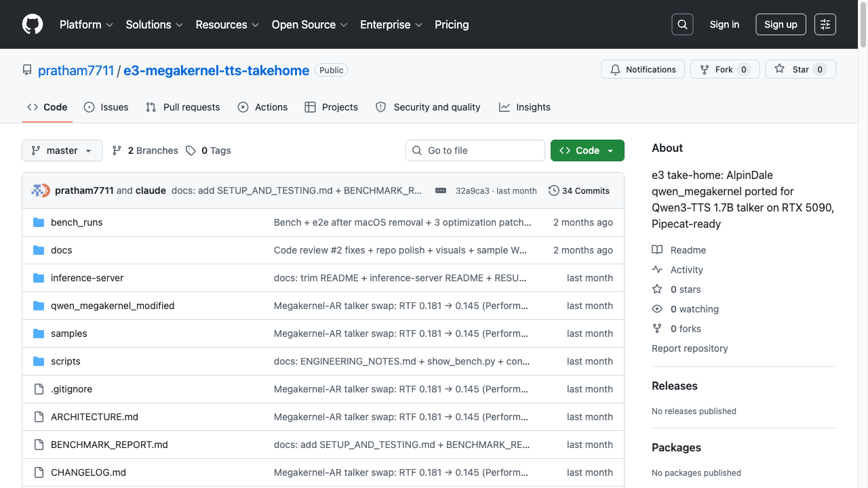
Task: Click the GitHub logo icon
Action: coord(33,24)
